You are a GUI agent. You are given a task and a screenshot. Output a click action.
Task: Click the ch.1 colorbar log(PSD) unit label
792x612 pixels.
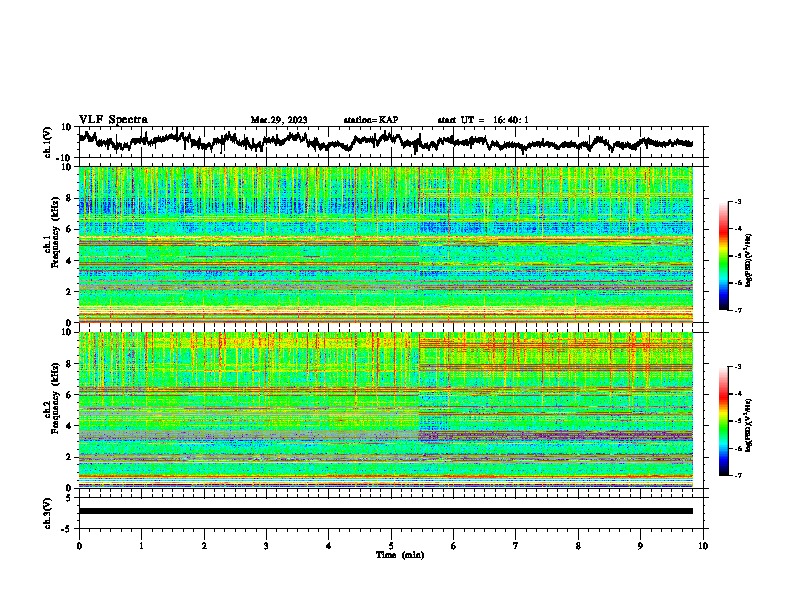(749, 261)
